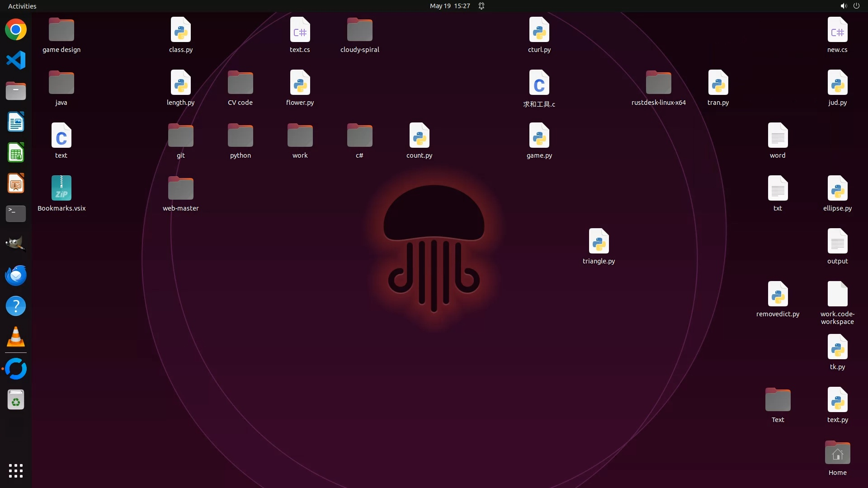Click Activities in the top bar

pos(22,6)
